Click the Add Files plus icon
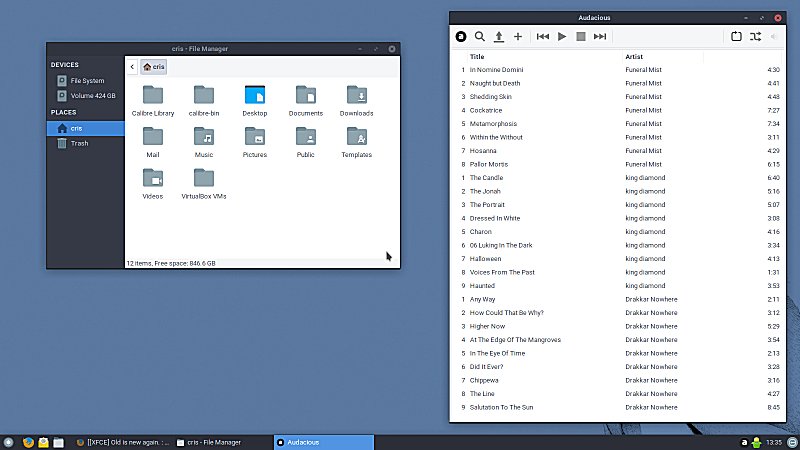Screen dimensions: 800x450 [518, 36]
